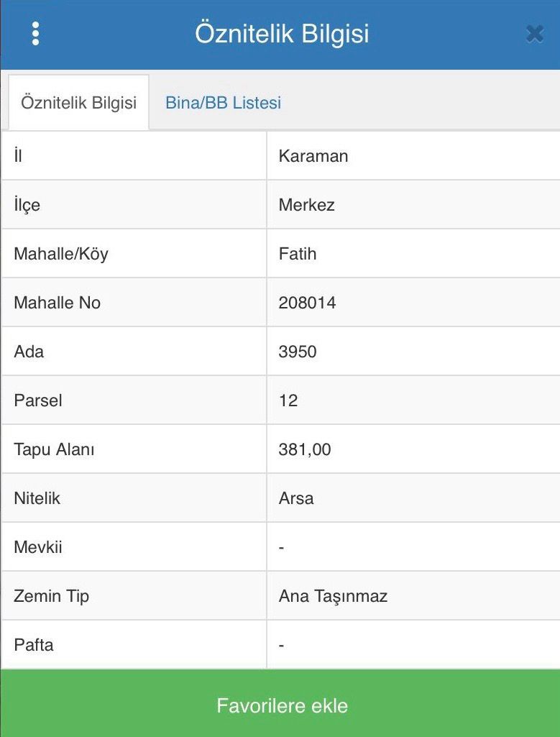The width and height of the screenshot is (560, 737).
Task: Close the Öznitelik Bilgisi dialog
Action: (534, 33)
